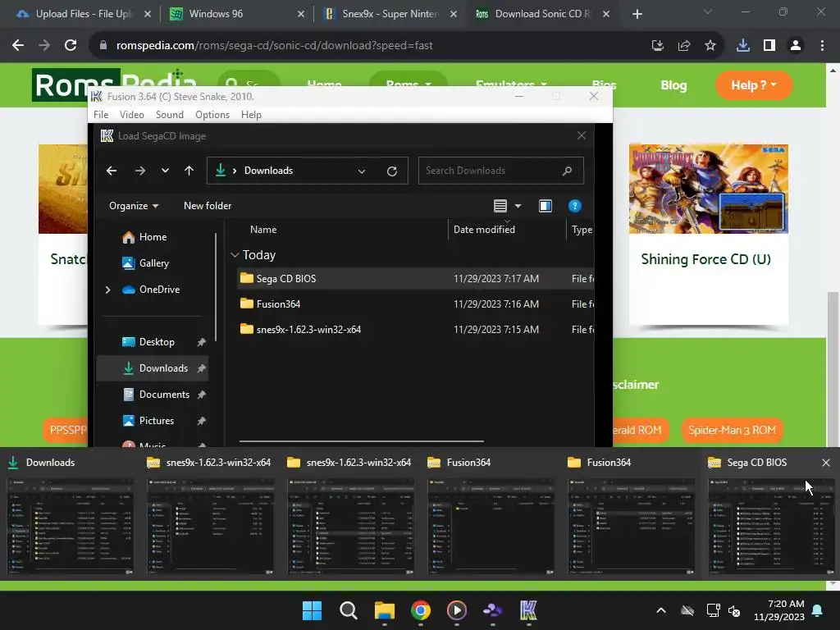The height and width of the screenshot is (630, 840).
Task: Open Chrome from the taskbar
Action: tap(421, 610)
